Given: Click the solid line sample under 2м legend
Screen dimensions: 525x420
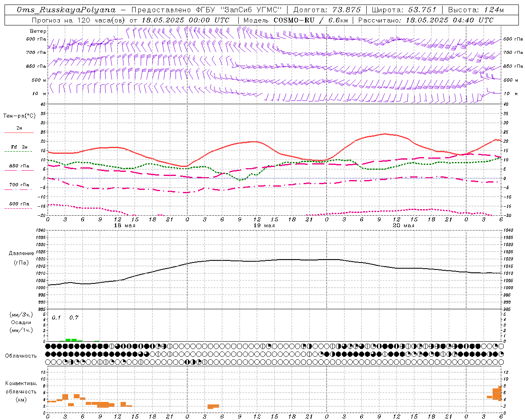Looking at the screenshot, I should (19, 133).
